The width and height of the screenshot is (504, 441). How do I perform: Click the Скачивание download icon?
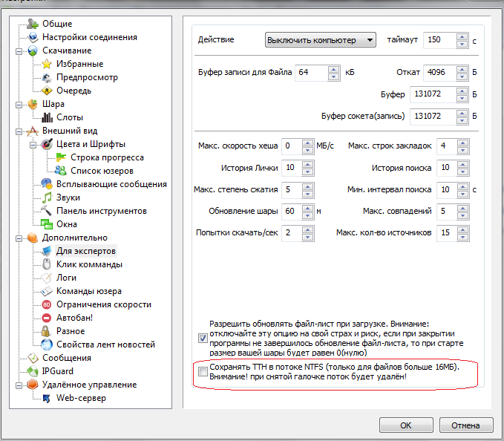tap(33, 50)
